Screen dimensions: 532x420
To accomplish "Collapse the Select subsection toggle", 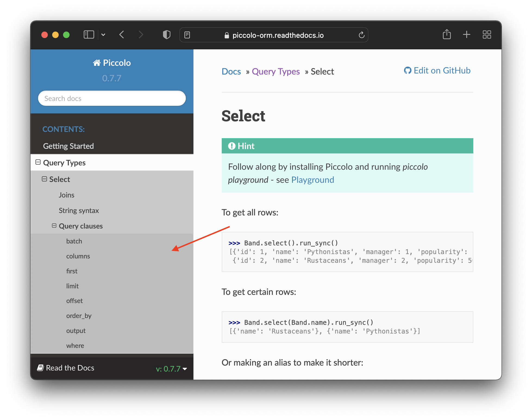I will 44,179.
